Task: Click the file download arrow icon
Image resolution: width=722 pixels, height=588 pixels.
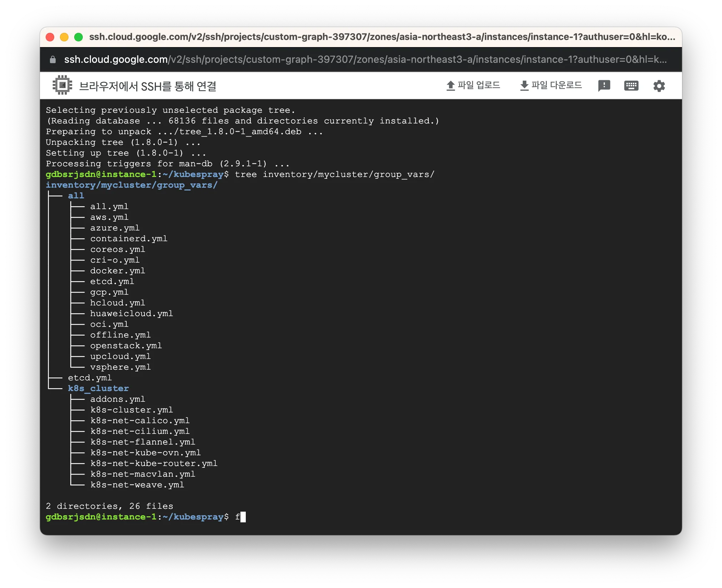Action: point(524,86)
